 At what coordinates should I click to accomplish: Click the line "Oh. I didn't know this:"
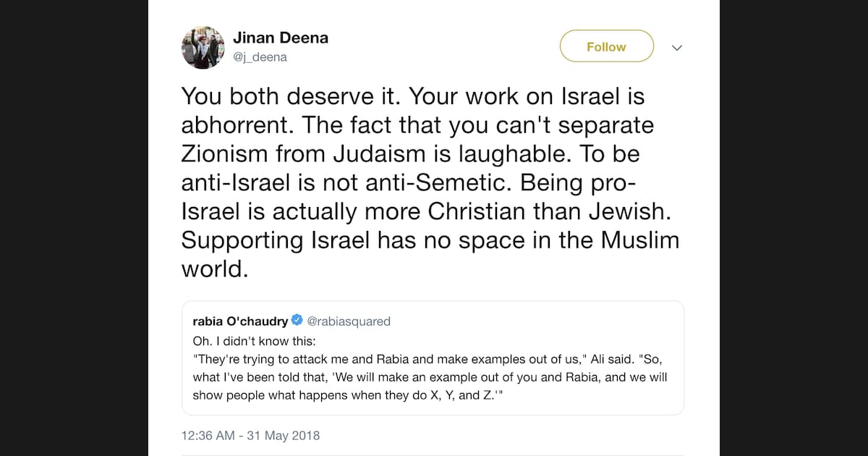point(252,340)
